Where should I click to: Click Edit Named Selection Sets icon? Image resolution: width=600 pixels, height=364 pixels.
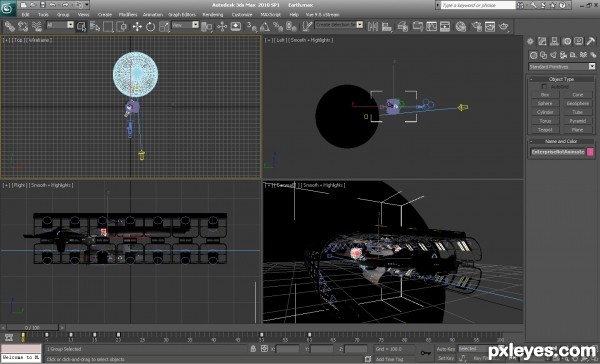click(x=307, y=26)
